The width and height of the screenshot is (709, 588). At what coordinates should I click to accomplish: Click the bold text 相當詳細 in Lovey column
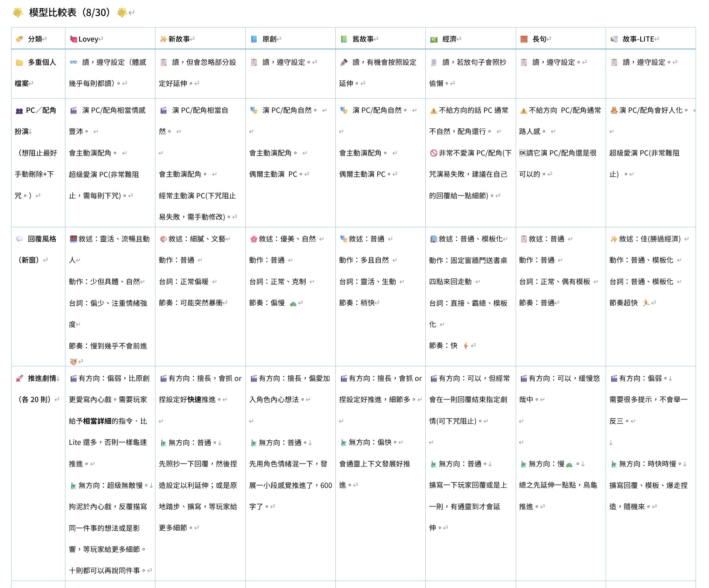coord(97,421)
